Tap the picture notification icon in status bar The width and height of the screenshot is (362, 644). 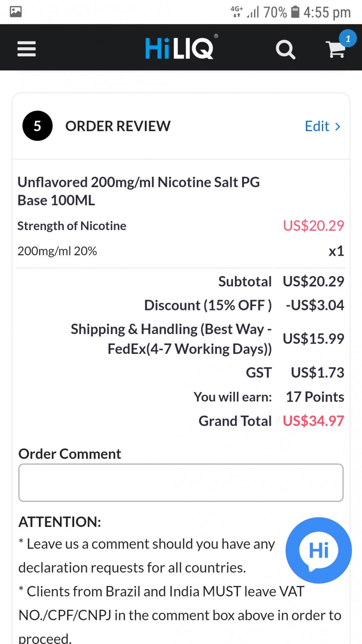point(16,12)
